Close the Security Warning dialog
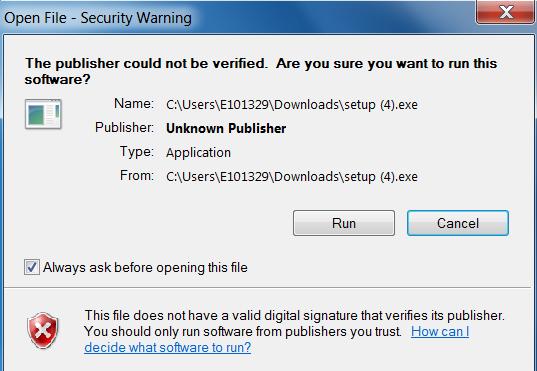Viewport: 537px width, 371px height. point(505,12)
